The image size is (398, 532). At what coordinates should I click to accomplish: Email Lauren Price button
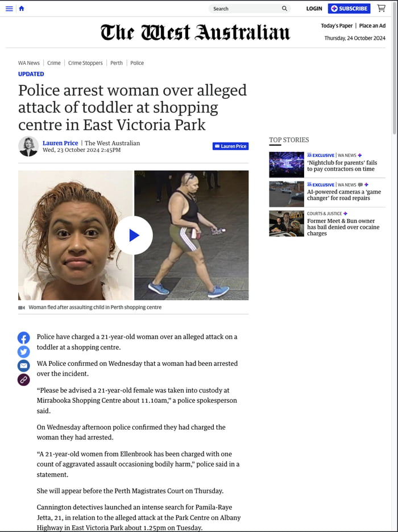click(230, 146)
